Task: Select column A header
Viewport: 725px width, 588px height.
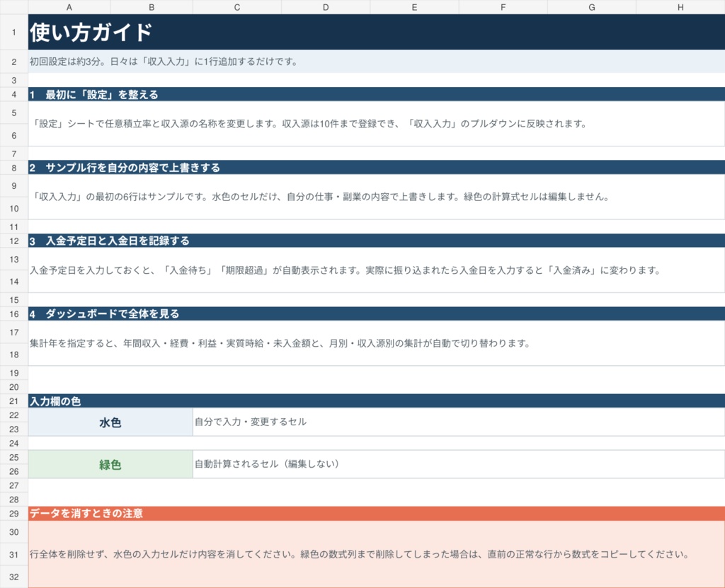Action: pyautogui.click(x=69, y=7)
